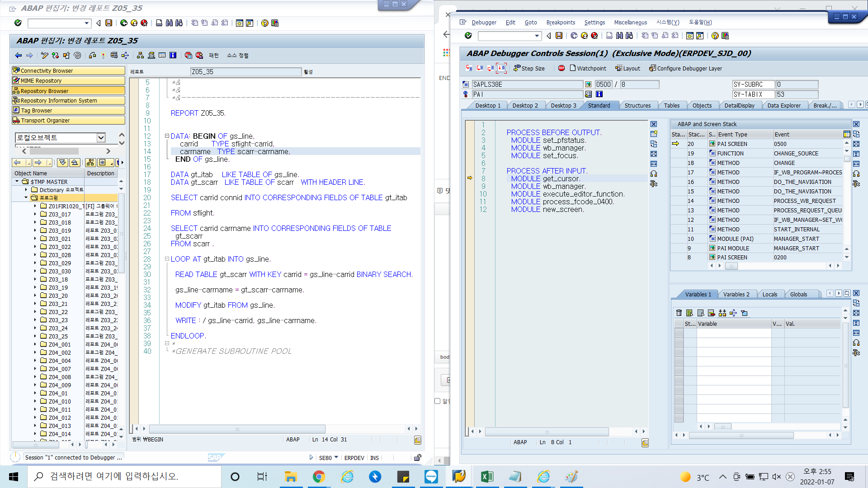The height and width of the screenshot is (488, 868).
Task: Open the Debugger menu
Action: [x=484, y=22]
